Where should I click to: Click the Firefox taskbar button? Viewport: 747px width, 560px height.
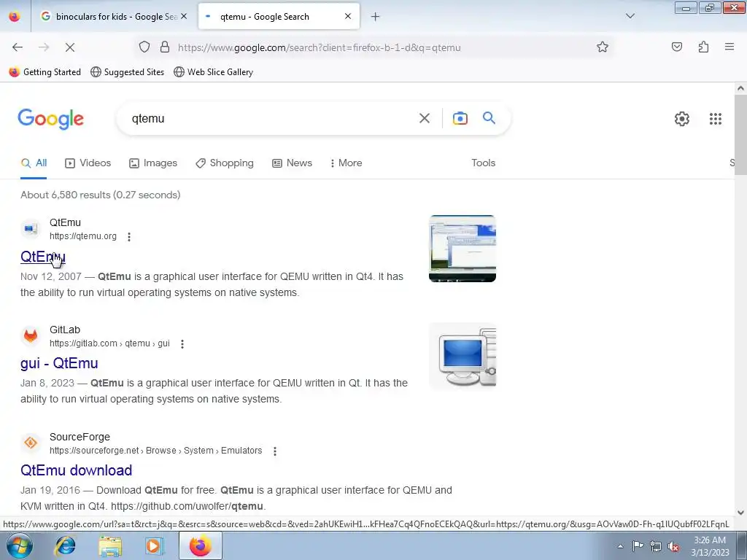point(200,545)
